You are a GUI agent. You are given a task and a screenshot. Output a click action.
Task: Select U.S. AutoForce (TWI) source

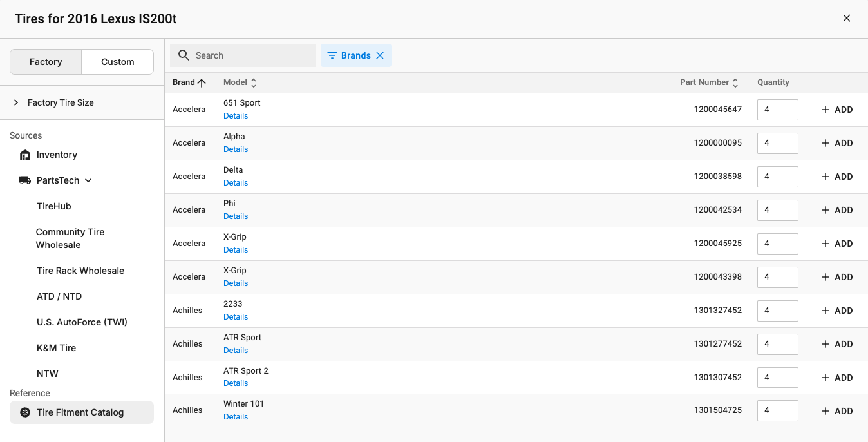[x=82, y=322]
